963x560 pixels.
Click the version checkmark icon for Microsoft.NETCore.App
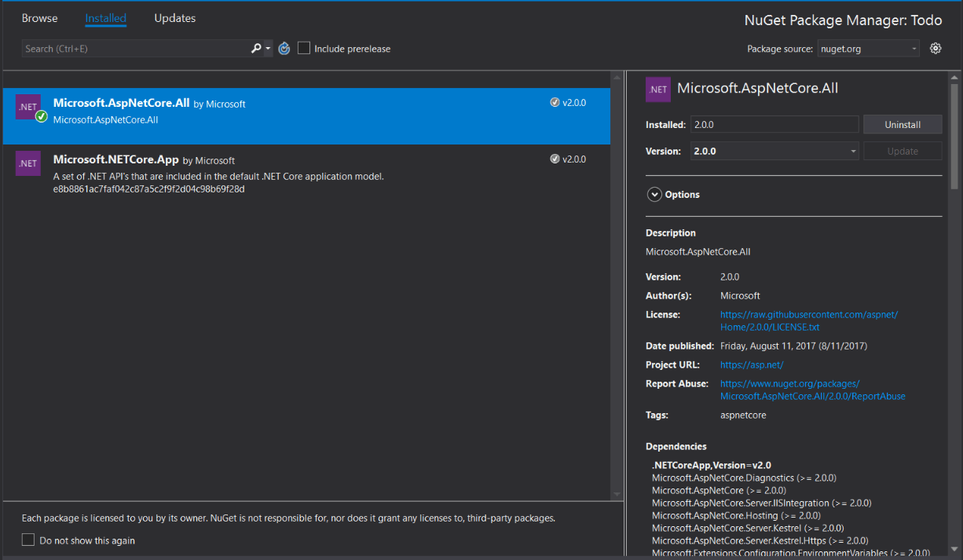[555, 159]
